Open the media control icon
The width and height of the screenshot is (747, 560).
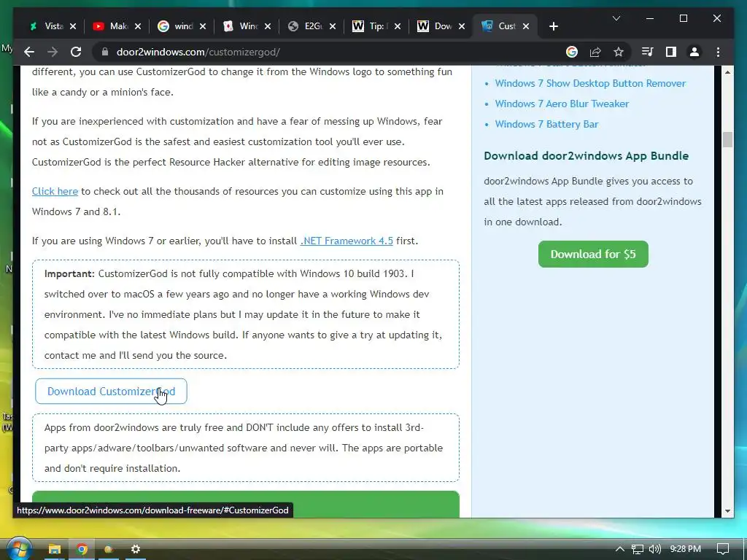(648, 52)
